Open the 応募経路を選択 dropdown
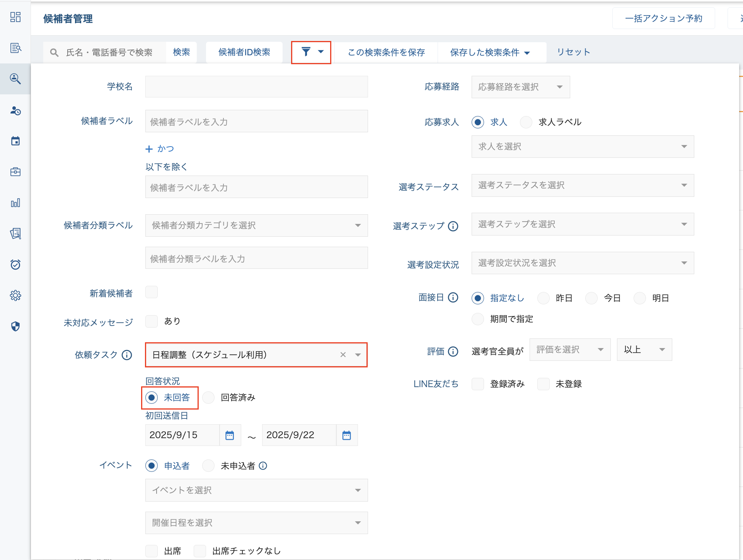 [520, 87]
